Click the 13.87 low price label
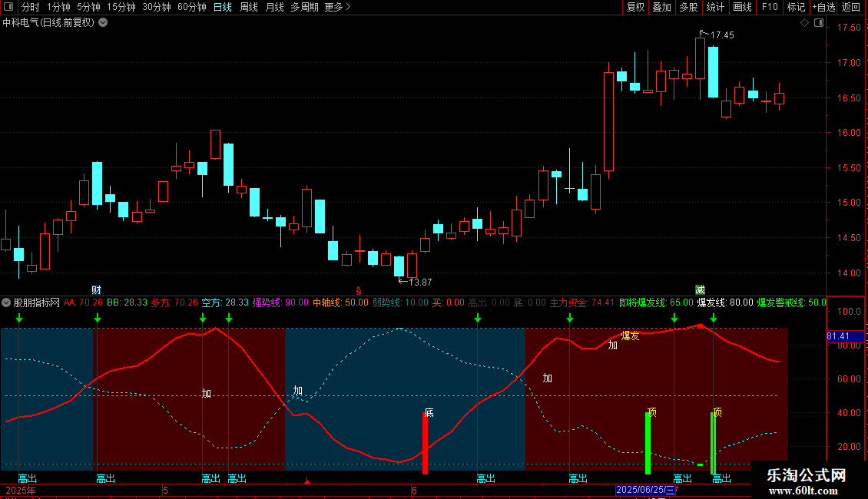This screenshot has height=499, width=868. pos(419,283)
